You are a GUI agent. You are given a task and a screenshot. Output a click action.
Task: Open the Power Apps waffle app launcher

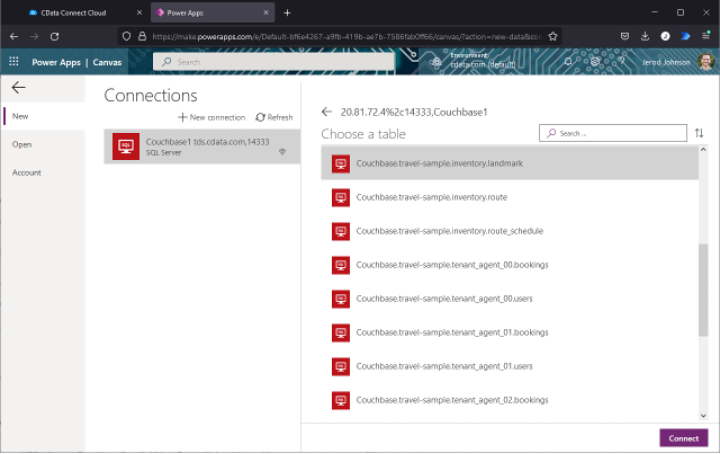[x=14, y=62]
